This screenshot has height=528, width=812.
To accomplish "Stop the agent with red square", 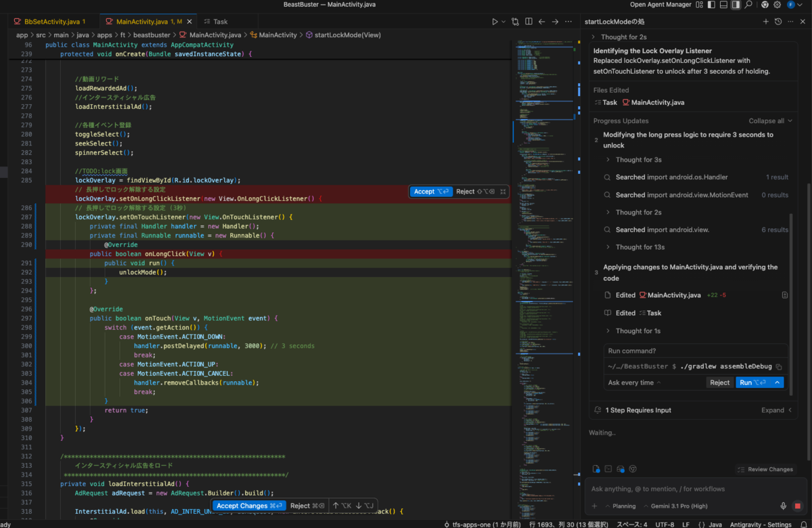I will [x=798, y=506].
